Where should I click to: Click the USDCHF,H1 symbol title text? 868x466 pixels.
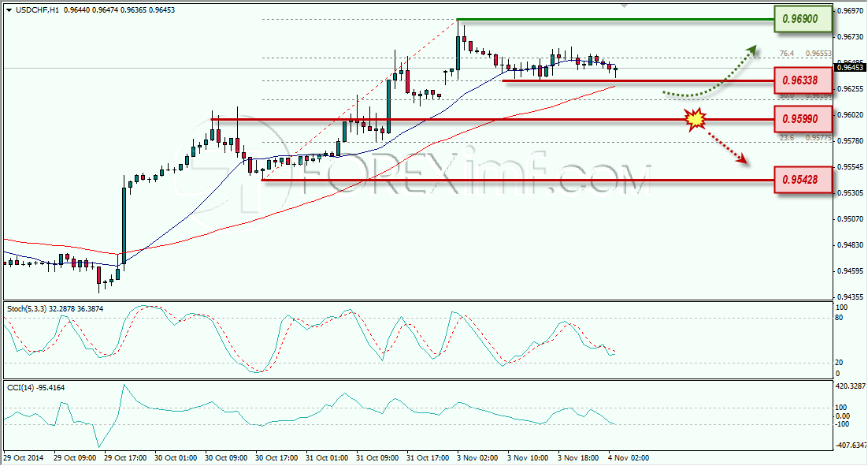click(37, 10)
